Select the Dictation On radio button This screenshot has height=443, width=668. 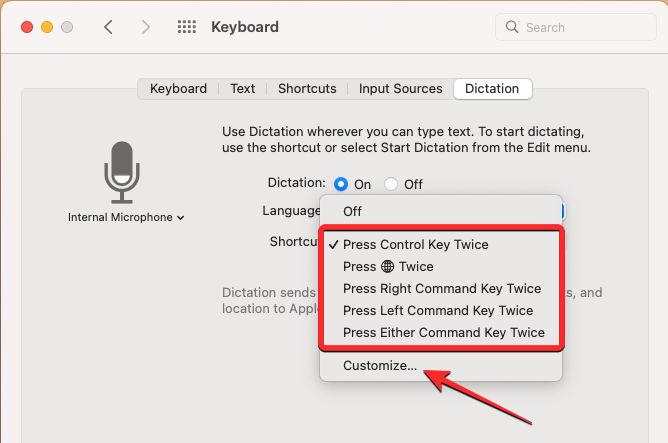(x=341, y=184)
